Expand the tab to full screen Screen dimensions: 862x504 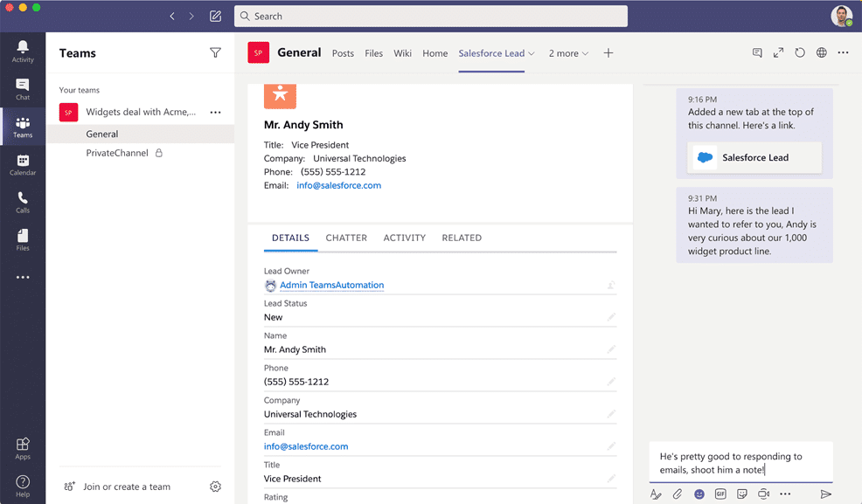[x=778, y=53]
